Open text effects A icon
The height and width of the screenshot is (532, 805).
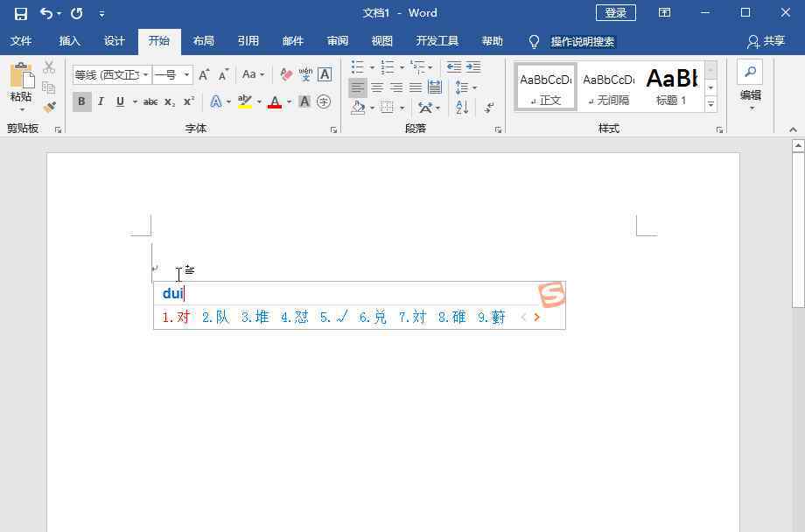pos(216,101)
